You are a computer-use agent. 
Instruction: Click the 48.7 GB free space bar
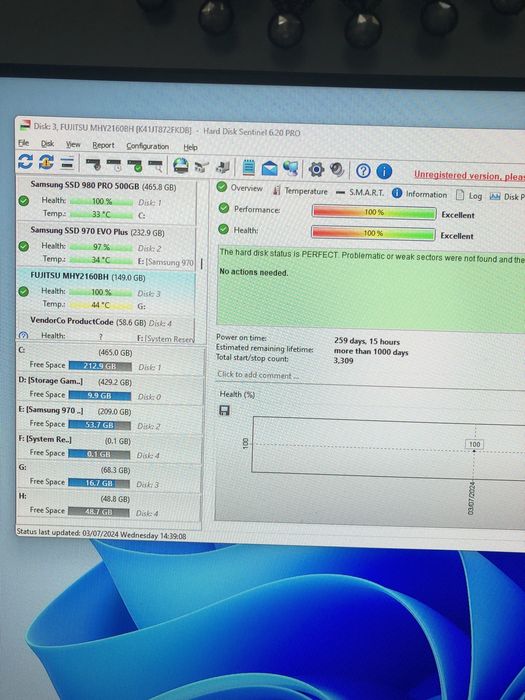99,512
